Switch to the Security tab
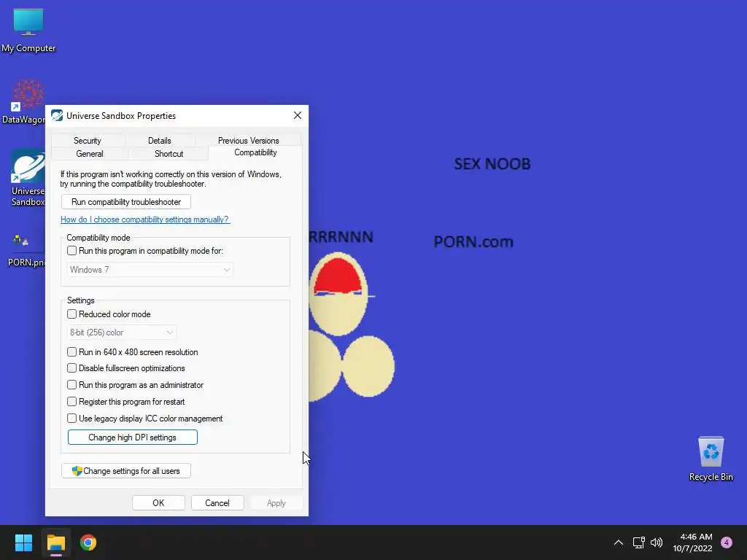The height and width of the screenshot is (560, 747). point(88,141)
